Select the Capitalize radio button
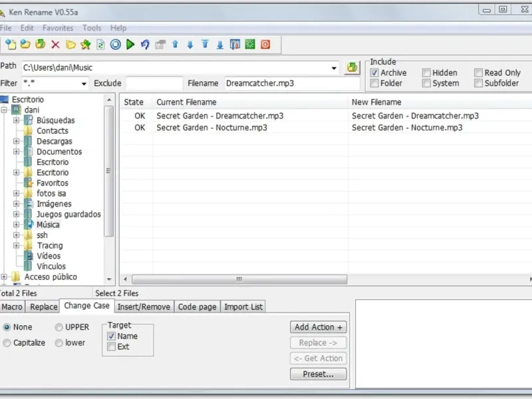The width and height of the screenshot is (532, 399). (7, 342)
